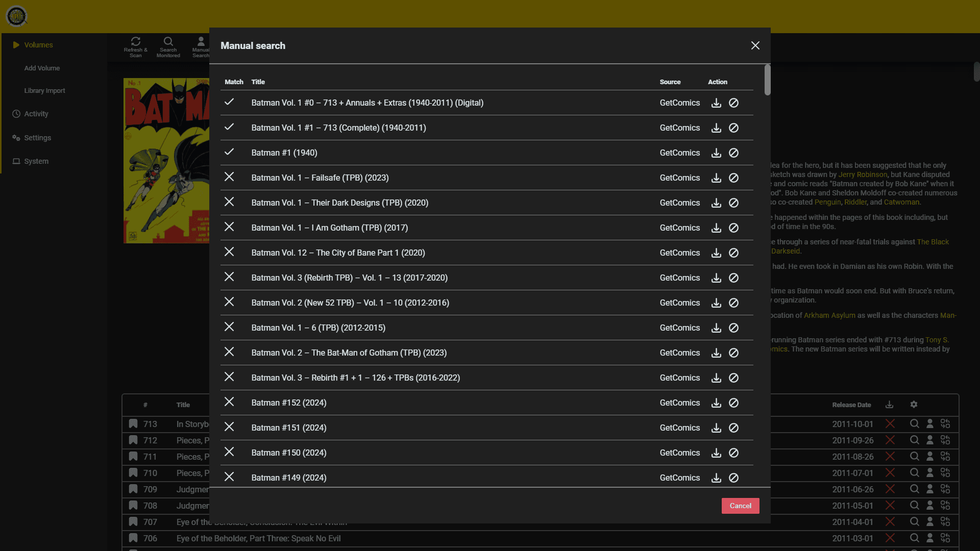Click Refresh & Scan toolbar icon
The image size is (980, 551).
point(135,47)
